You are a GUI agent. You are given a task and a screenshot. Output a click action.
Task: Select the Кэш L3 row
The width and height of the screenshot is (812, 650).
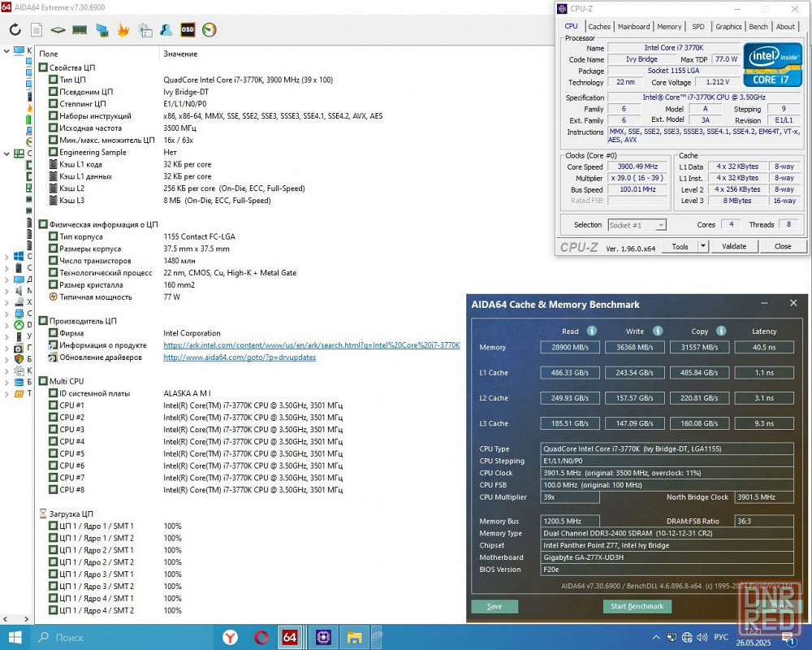[x=248, y=201]
